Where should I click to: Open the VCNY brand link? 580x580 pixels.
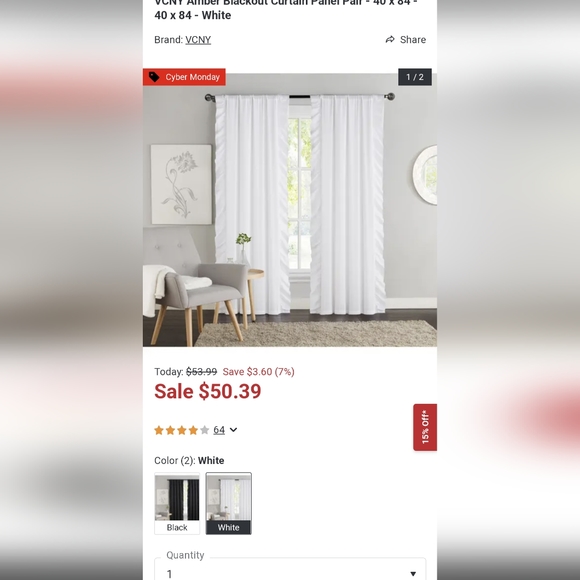[198, 40]
